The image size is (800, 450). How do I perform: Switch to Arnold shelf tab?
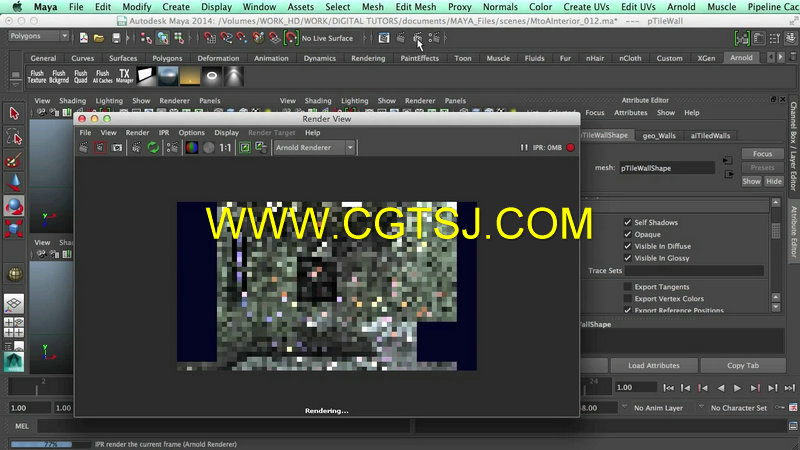pyautogui.click(x=741, y=58)
